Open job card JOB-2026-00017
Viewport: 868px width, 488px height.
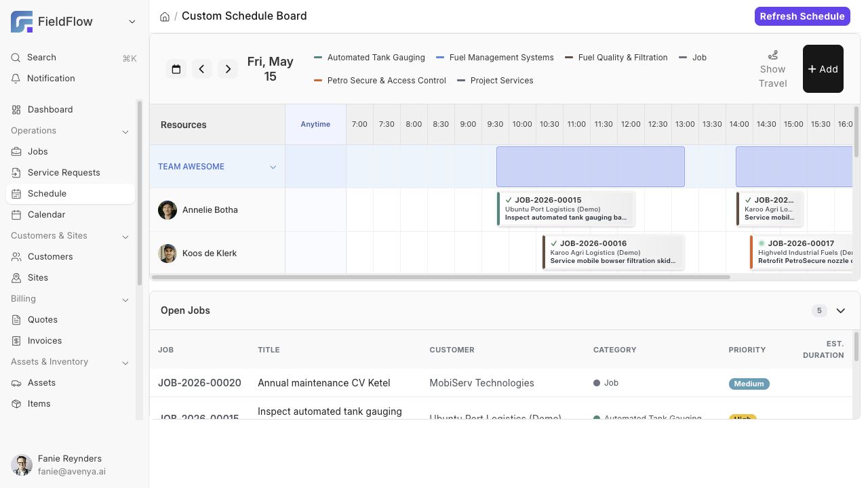coord(802,252)
